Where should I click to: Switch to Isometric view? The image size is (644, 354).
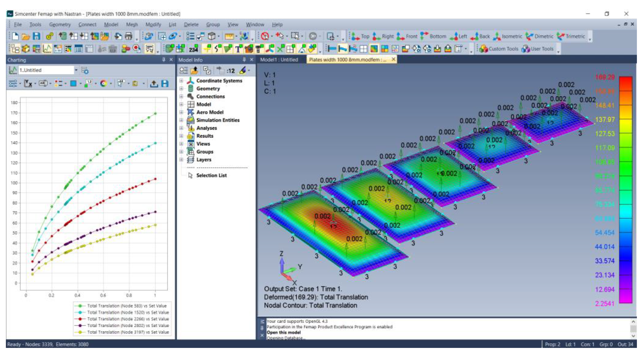coord(508,36)
